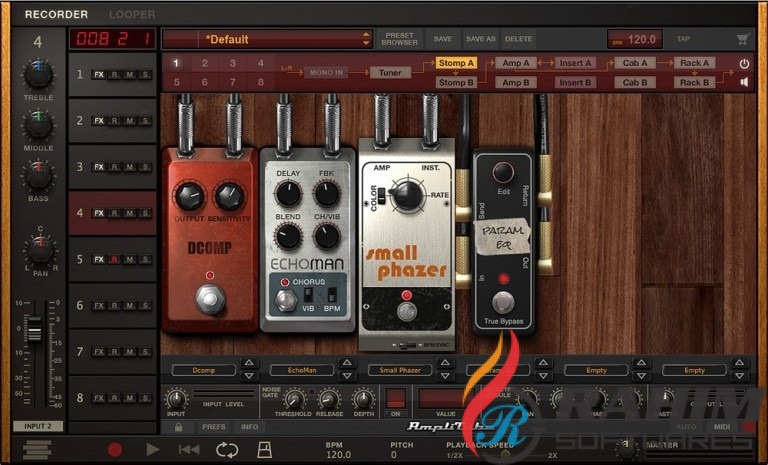Screen dimensions: 768x465
Task: Select chain preset number 5
Action: pos(177,82)
